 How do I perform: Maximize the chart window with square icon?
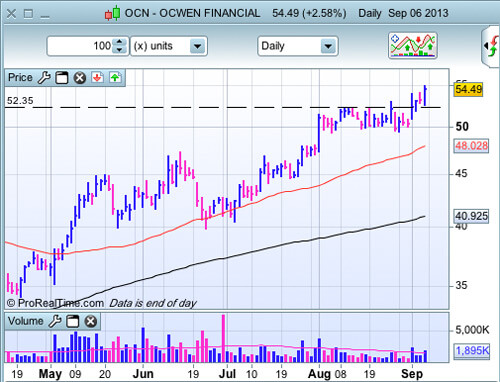click(29, 14)
